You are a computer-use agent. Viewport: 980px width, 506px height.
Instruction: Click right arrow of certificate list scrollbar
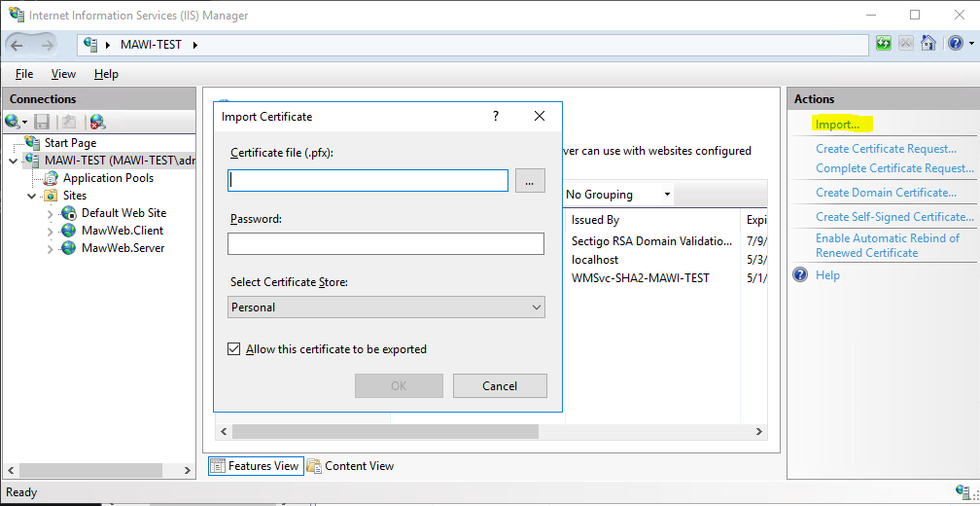tap(759, 432)
